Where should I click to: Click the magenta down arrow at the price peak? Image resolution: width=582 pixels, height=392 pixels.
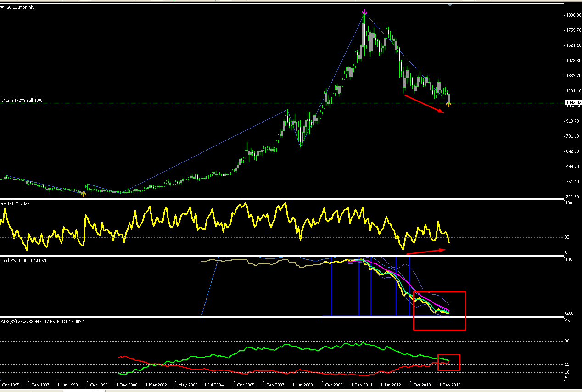[364, 12]
